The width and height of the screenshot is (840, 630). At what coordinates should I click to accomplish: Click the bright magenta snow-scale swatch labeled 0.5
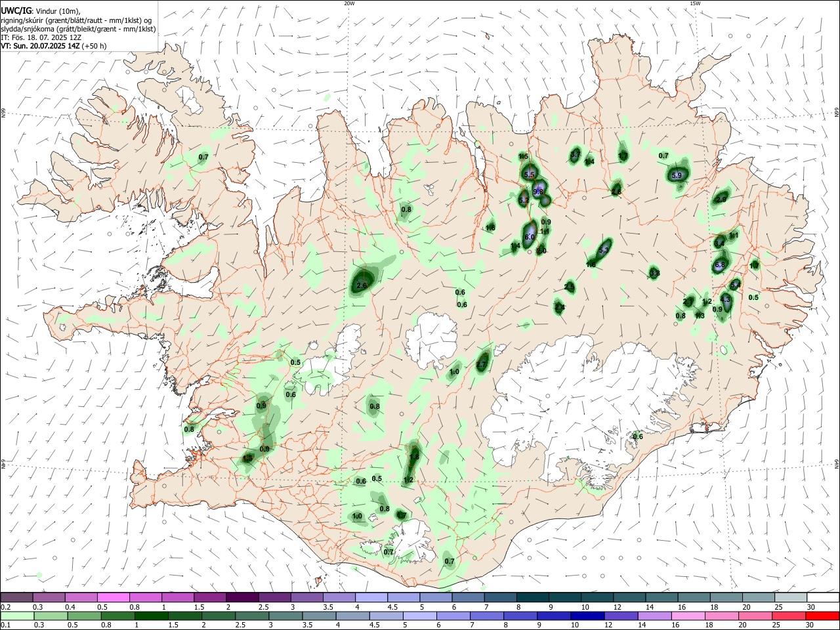(114, 597)
